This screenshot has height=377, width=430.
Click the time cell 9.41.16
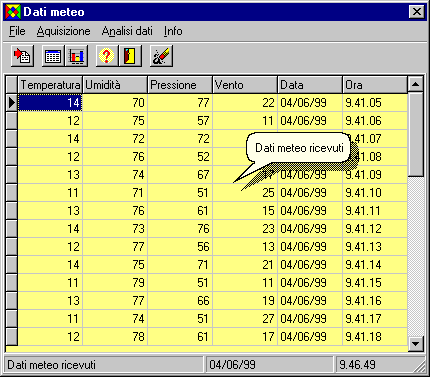(375, 301)
